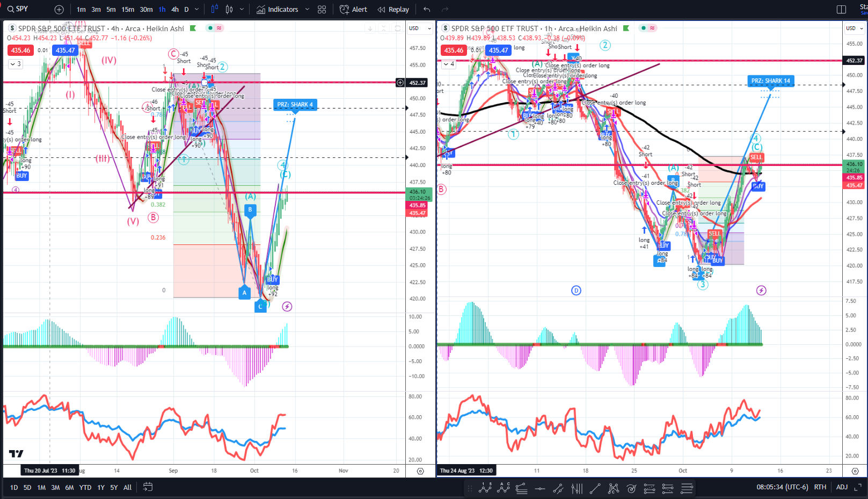
Task: Select the Fib channel drawing tool
Action: tap(668, 488)
